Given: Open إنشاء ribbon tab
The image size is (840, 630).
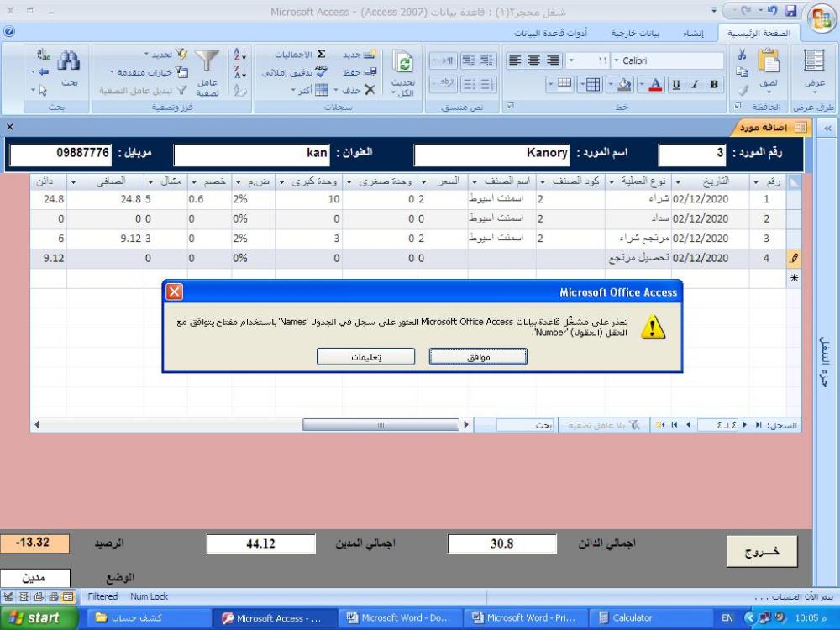Looking at the screenshot, I should click(x=693, y=34).
